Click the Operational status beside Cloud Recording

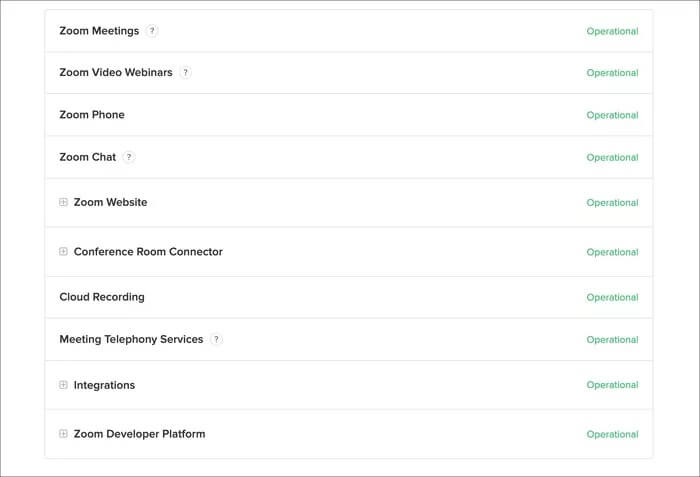612,297
